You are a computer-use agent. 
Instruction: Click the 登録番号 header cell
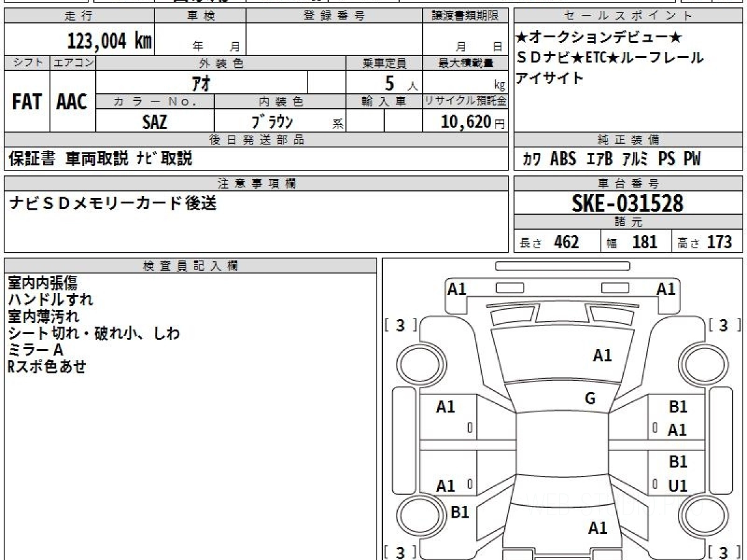334,16
